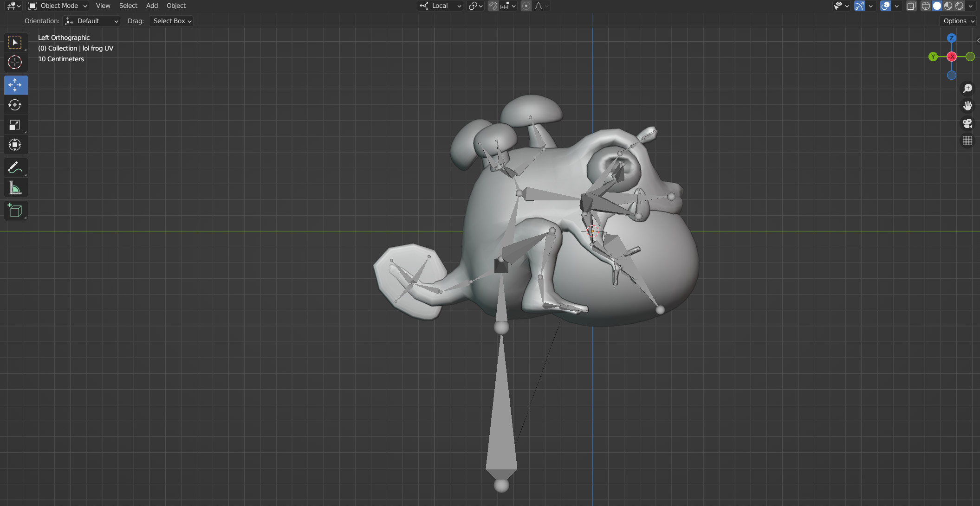Switch to Wireframe shading

[x=926, y=6]
